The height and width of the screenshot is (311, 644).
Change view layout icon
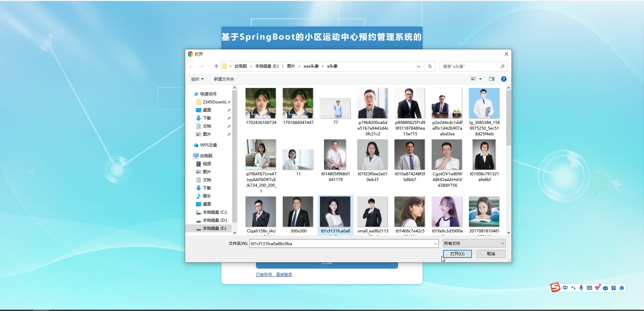473,79
